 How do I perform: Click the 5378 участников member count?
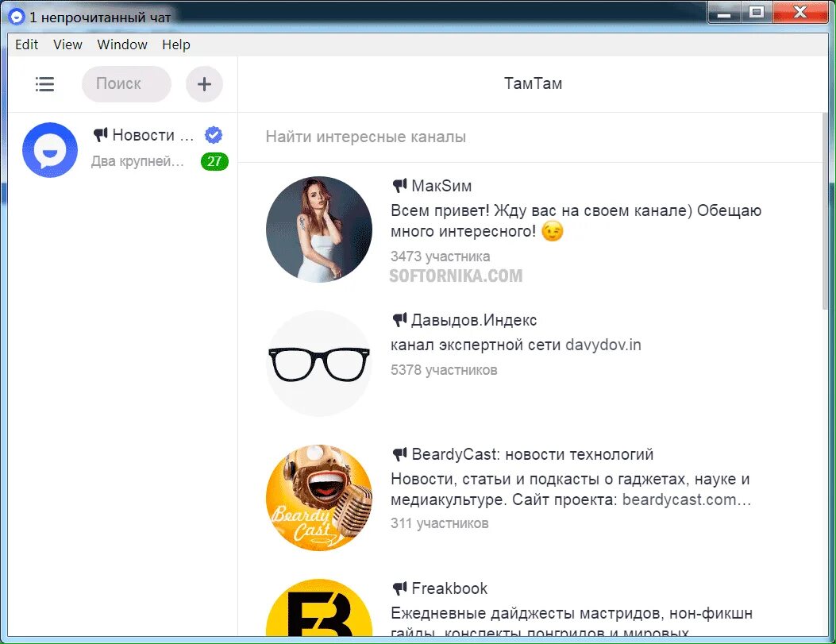click(x=444, y=370)
